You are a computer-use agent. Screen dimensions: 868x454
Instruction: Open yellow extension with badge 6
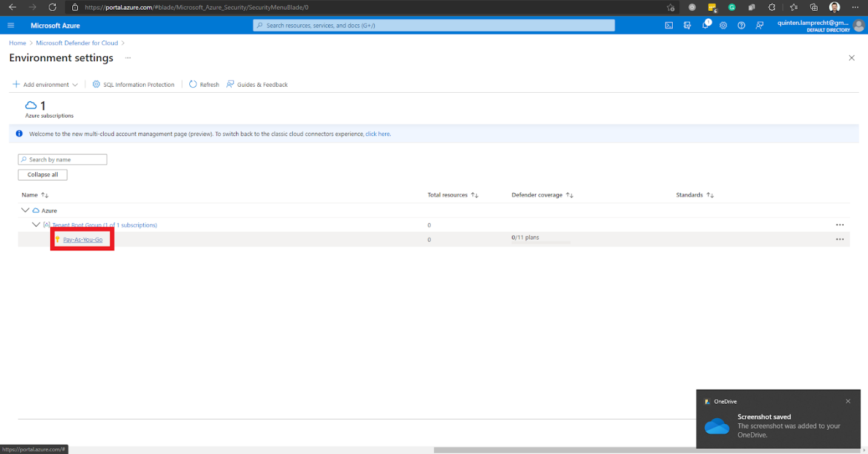pyautogui.click(x=713, y=8)
